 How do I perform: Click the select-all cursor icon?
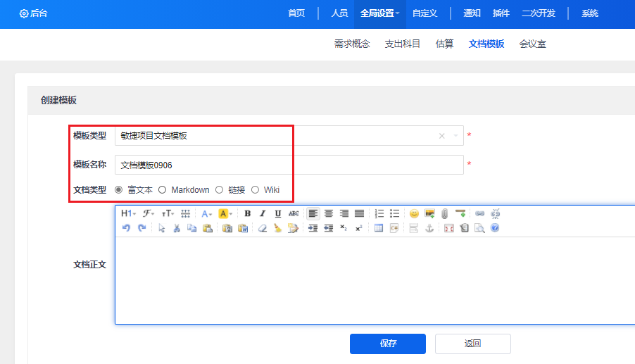click(162, 228)
